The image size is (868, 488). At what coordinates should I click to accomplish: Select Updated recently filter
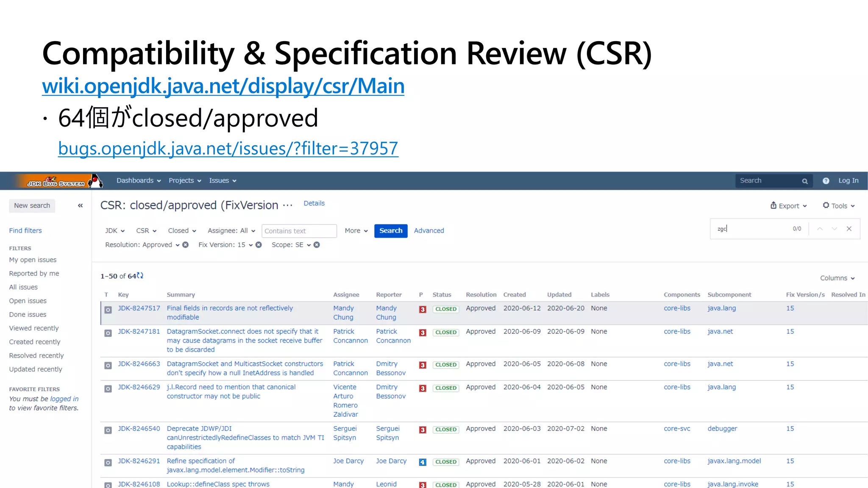[36, 369]
